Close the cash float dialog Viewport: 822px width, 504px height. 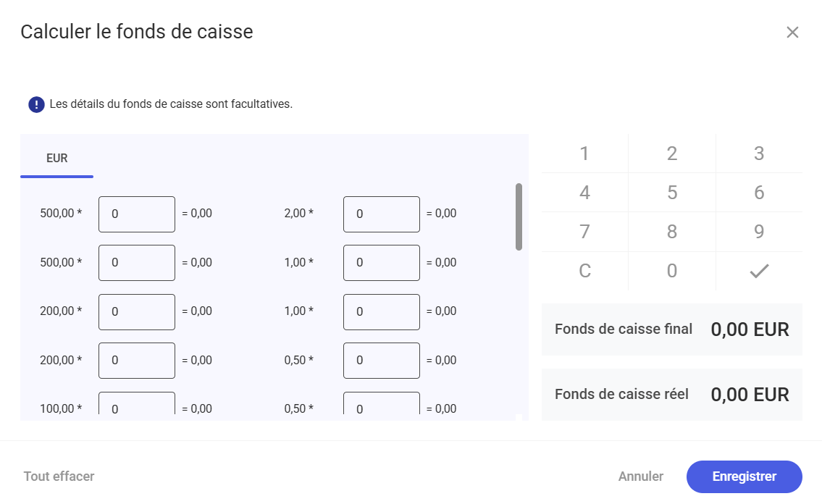pos(792,32)
